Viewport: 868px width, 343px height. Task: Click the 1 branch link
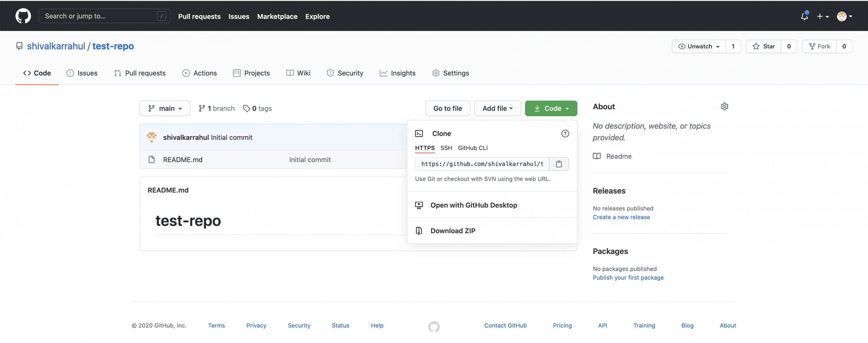(216, 108)
